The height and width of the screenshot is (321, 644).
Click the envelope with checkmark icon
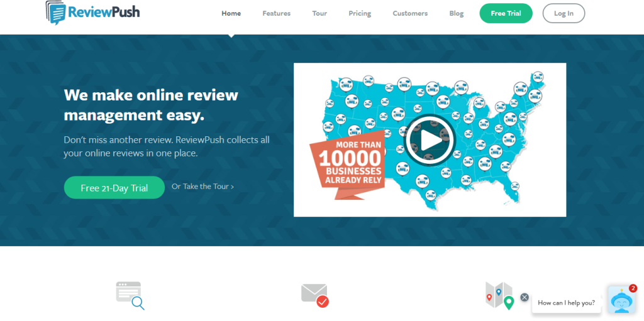[x=315, y=295]
